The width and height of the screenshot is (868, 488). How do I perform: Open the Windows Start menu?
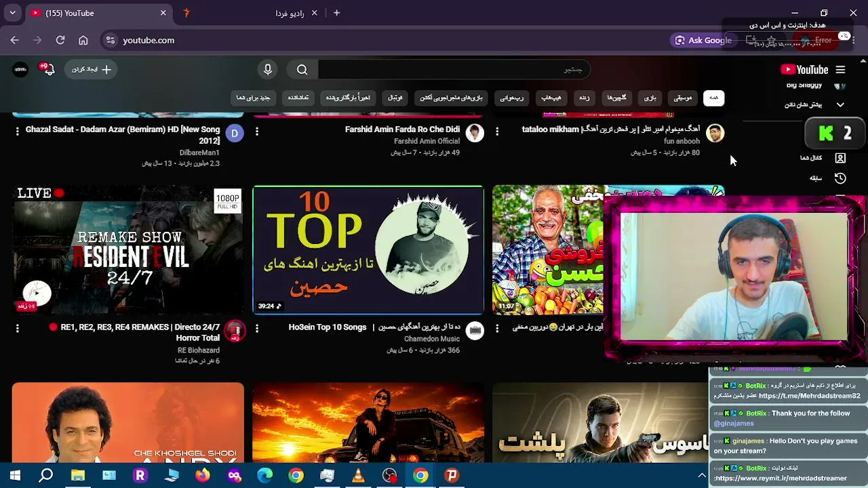15,476
